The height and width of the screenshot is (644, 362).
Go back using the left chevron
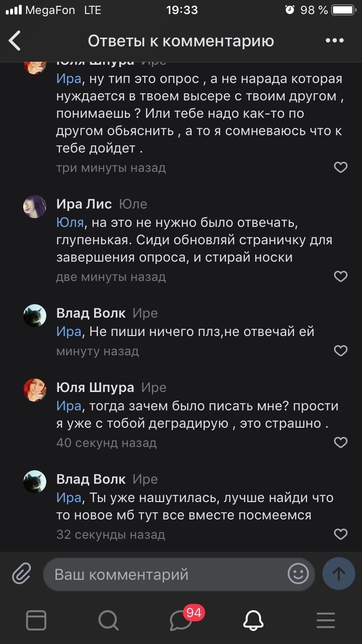pos(14,41)
